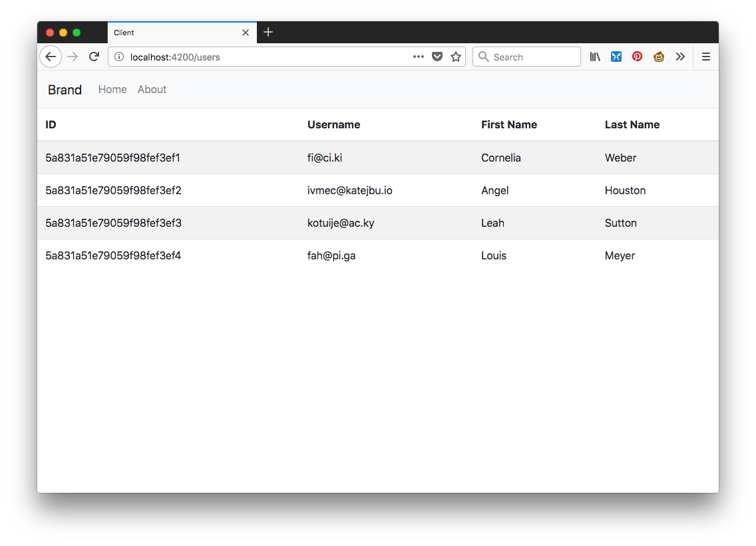Image resolution: width=756 pixels, height=546 pixels.
Task: Click the Pinterest extension icon
Action: point(637,57)
